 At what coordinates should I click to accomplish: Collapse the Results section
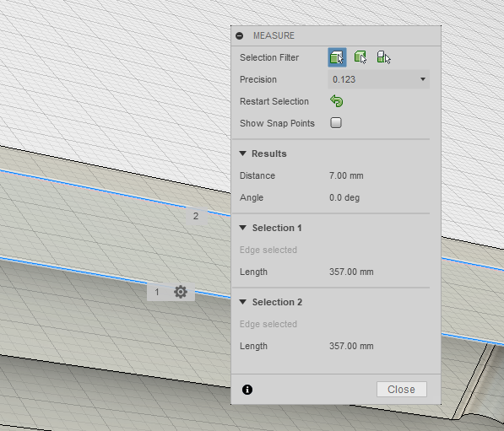[x=243, y=154]
